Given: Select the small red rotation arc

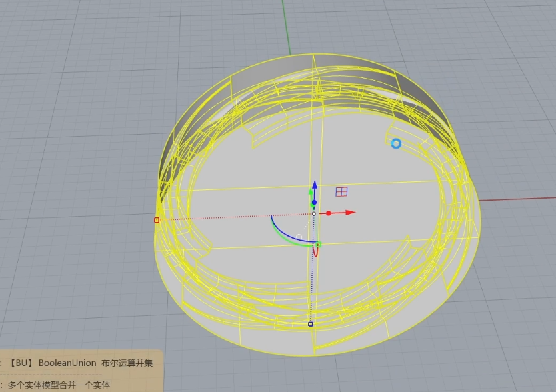Looking at the screenshot, I should tap(316, 253).
